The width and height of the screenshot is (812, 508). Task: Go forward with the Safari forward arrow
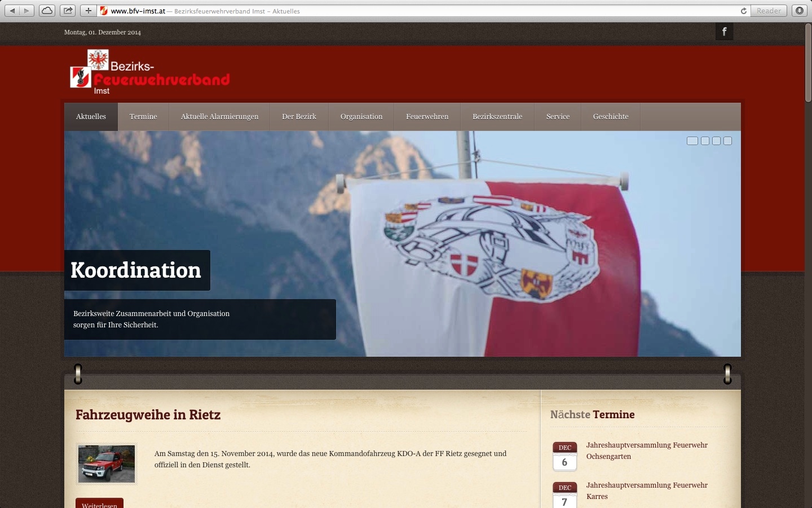(x=27, y=11)
